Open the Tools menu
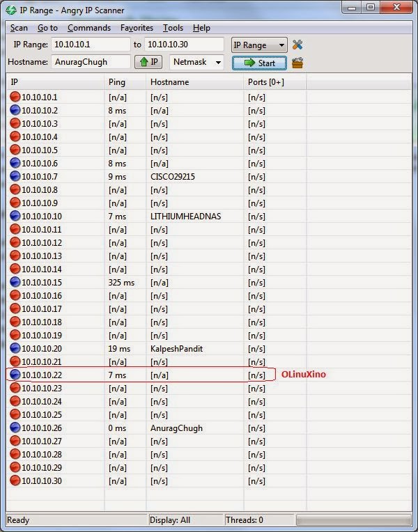 (x=173, y=28)
